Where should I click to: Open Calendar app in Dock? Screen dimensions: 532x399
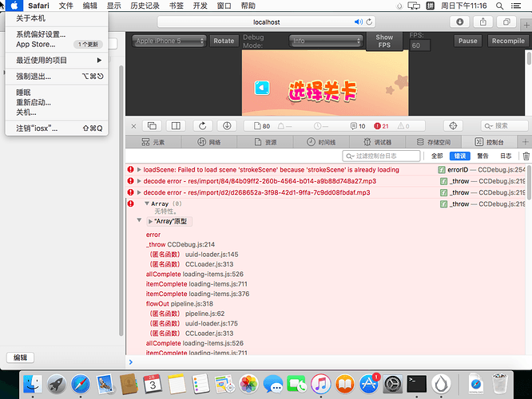coord(153,384)
